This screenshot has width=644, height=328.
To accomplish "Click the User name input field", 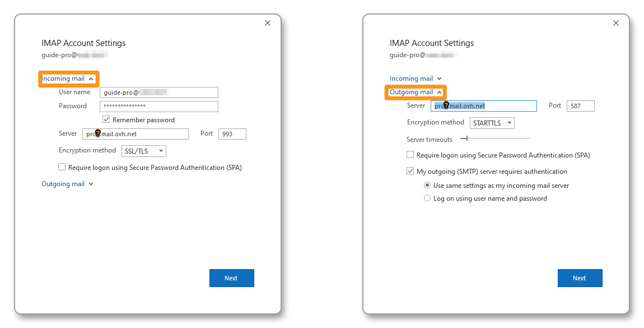I will [158, 93].
